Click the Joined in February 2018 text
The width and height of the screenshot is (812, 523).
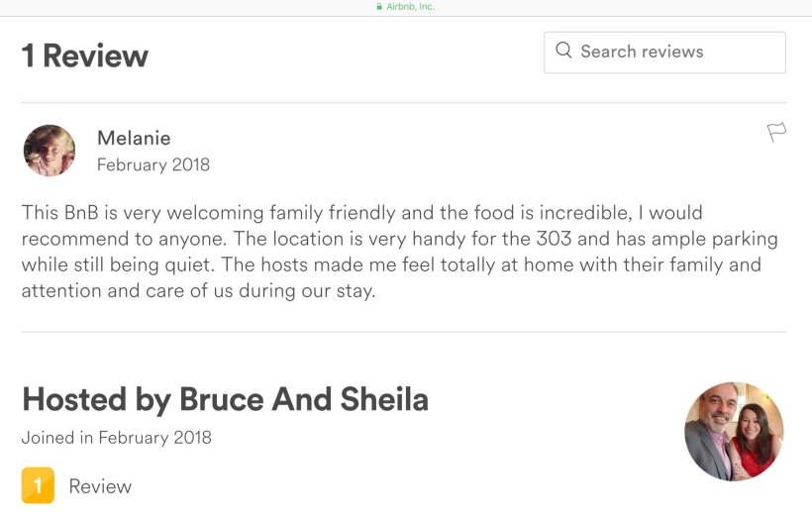(117, 437)
